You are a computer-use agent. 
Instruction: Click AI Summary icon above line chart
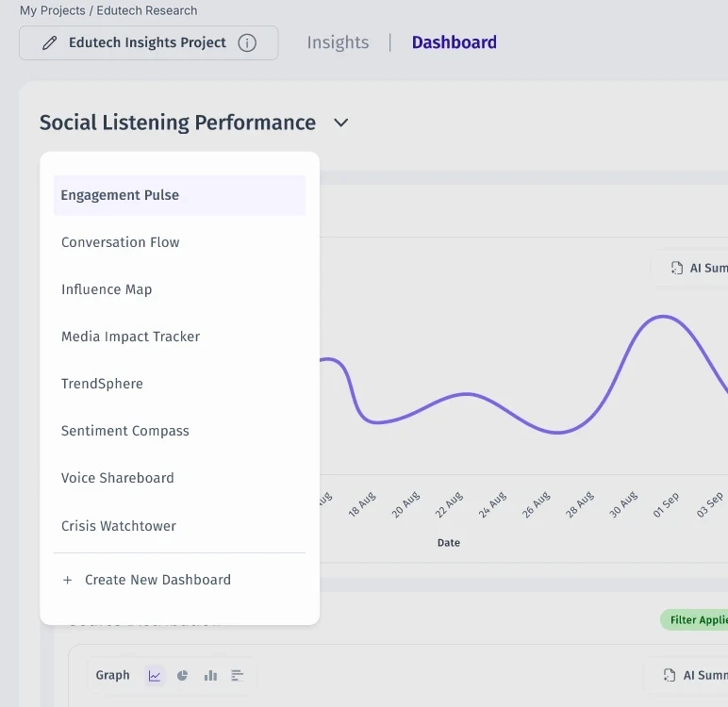[677, 268]
